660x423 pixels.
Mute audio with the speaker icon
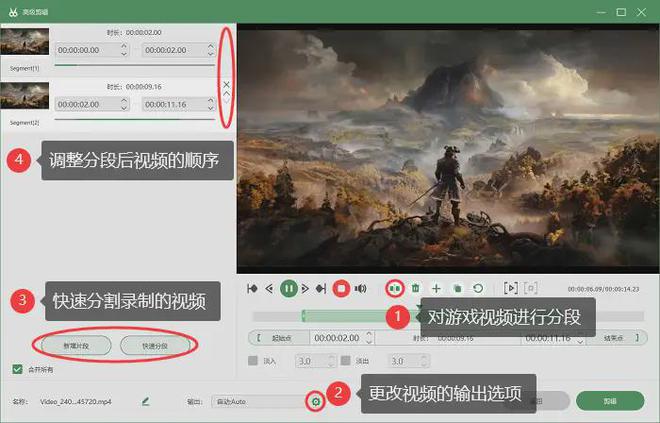[360, 288]
